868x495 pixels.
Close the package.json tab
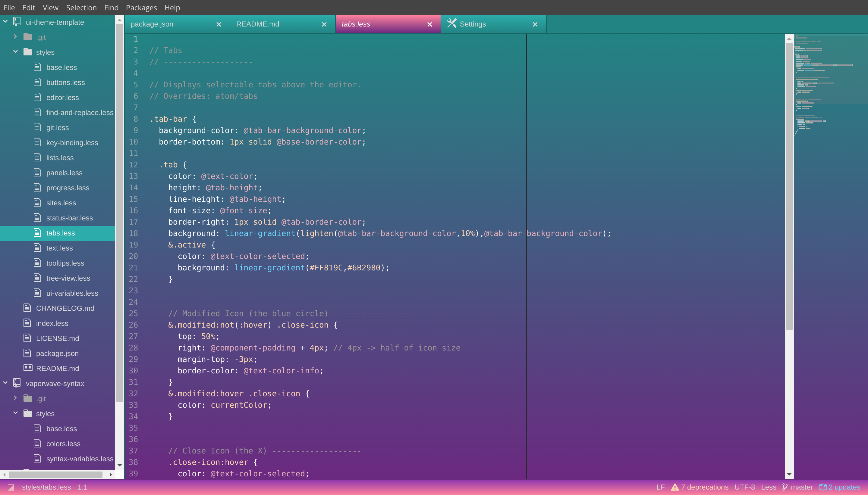pos(219,24)
